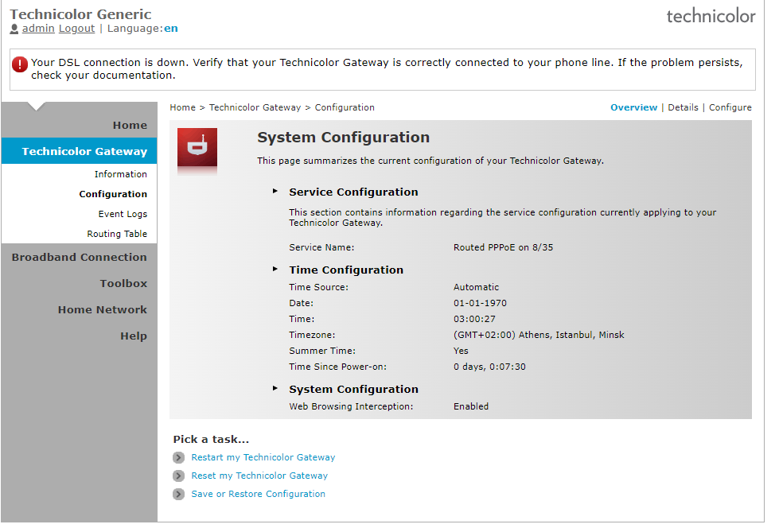The height and width of the screenshot is (532, 779).
Task: Click the 'Web Browsing Interception:' label
Action: click(351, 406)
